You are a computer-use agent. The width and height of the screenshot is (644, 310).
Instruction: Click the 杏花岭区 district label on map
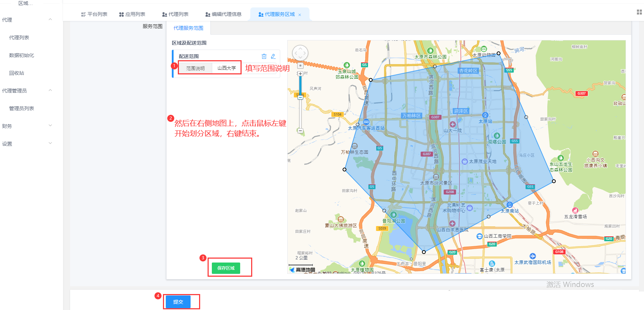(x=468, y=71)
